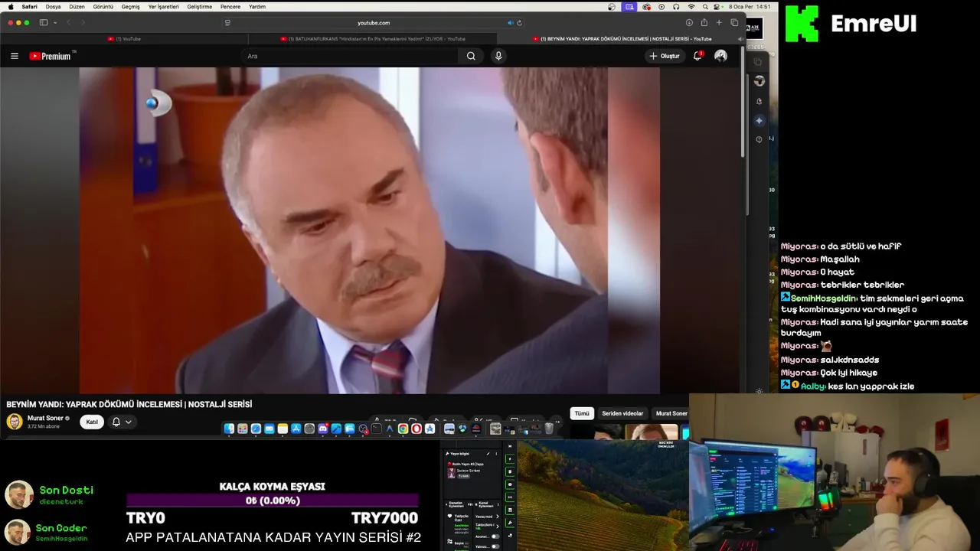
Task: Open the Görüntü menu
Action: [103, 7]
